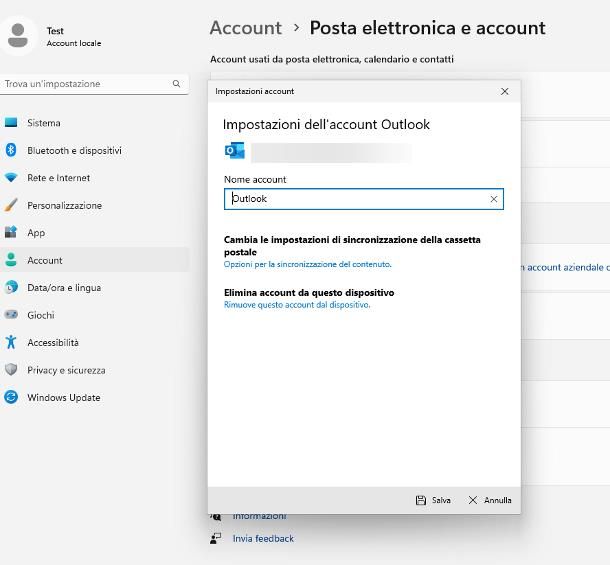Viewport: 610px width, 565px height.
Task: Click the Account breadcrumb in the header
Action: (x=246, y=28)
